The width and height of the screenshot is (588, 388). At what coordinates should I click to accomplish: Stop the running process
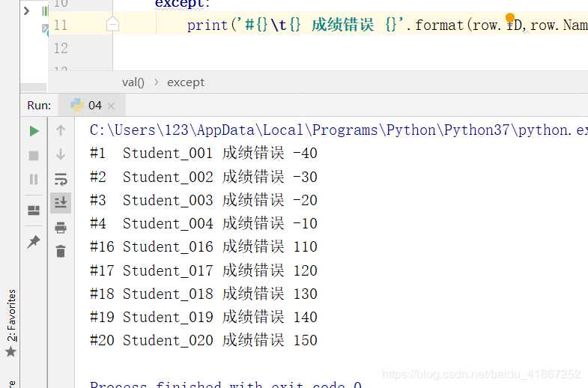(34, 155)
